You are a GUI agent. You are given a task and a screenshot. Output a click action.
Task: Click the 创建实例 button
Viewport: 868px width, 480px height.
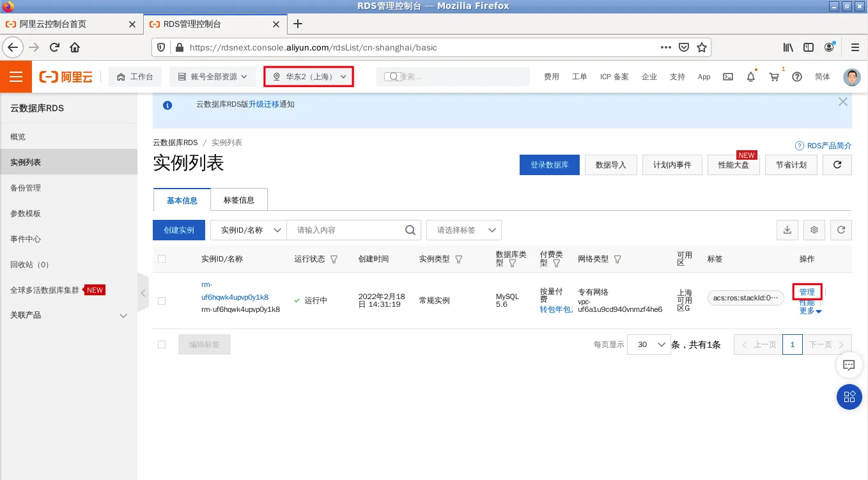[179, 230]
